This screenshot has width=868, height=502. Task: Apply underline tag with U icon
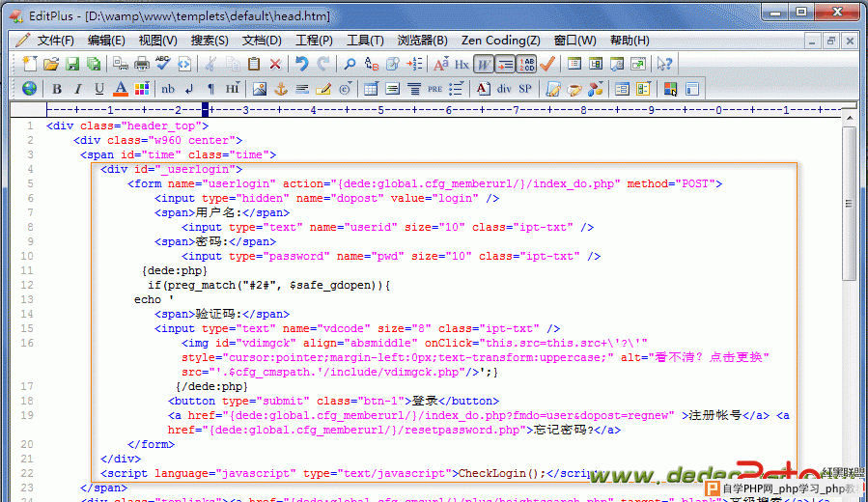[x=99, y=89]
